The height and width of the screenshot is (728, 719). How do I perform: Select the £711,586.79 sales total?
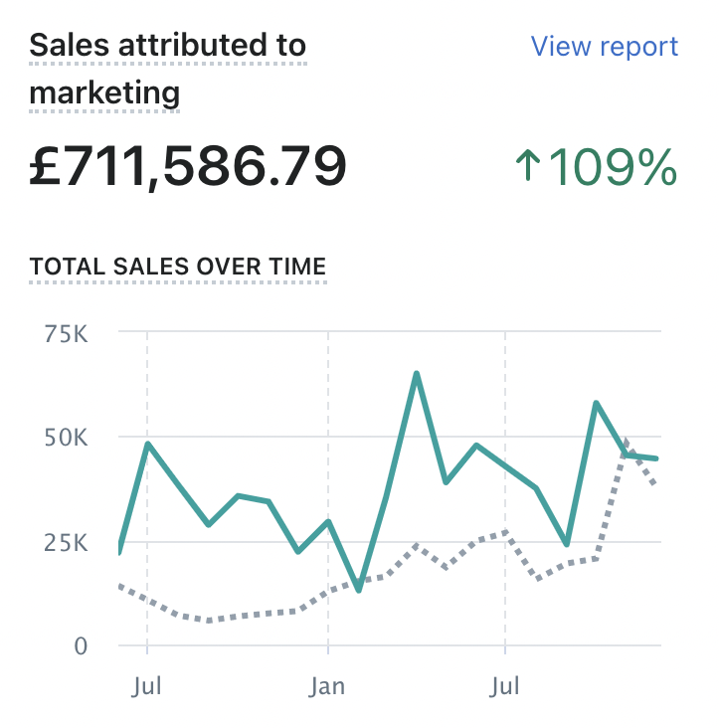pos(188,166)
